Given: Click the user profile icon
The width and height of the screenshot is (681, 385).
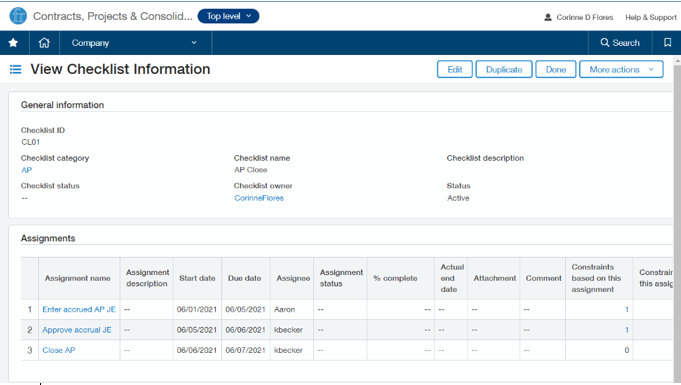Looking at the screenshot, I should pyautogui.click(x=548, y=17).
